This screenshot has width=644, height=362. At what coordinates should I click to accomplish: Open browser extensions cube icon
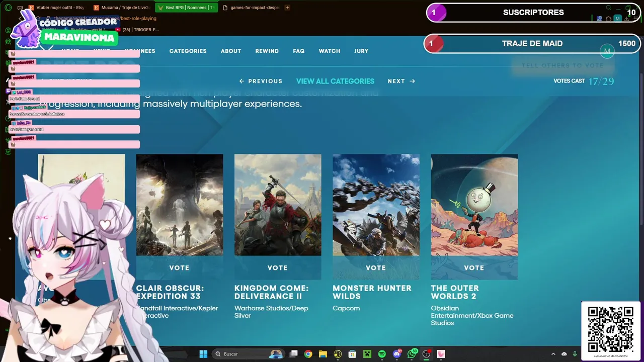[608, 19]
